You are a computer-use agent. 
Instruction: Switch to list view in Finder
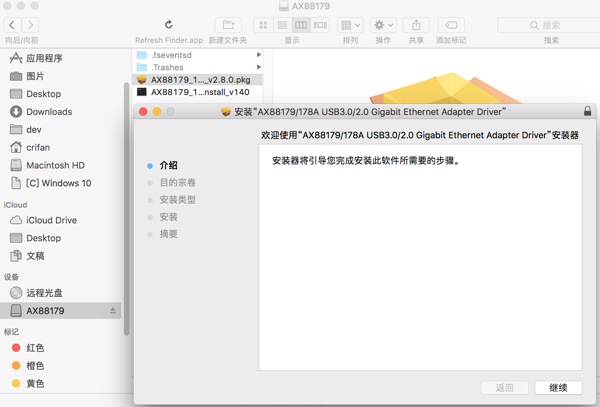tap(282, 25)
